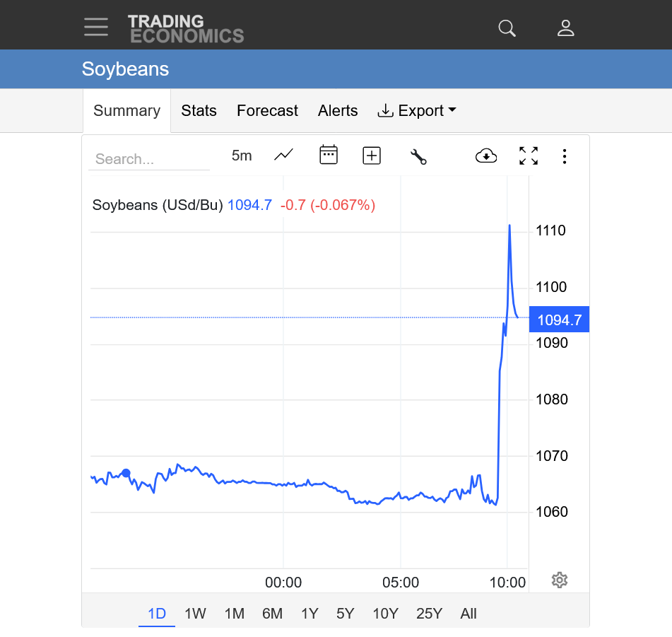Change chart type via line icon
Image resolution: width=672 pixels, height=637 pixels.
284,156
